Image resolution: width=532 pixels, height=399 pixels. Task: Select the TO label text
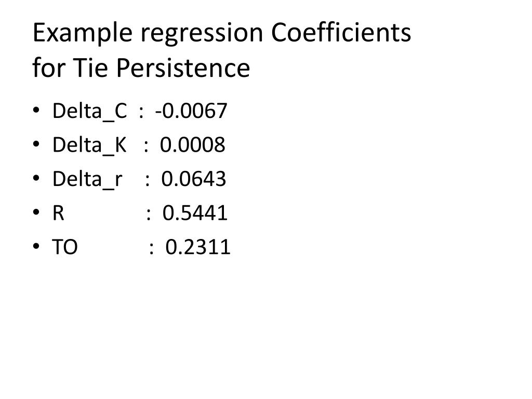tap(65, 247)
